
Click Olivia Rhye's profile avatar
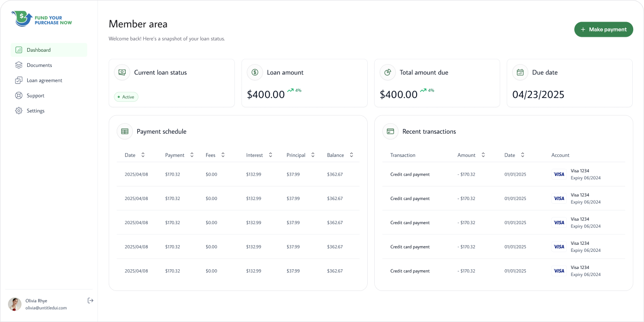click(x=15, y=304)
